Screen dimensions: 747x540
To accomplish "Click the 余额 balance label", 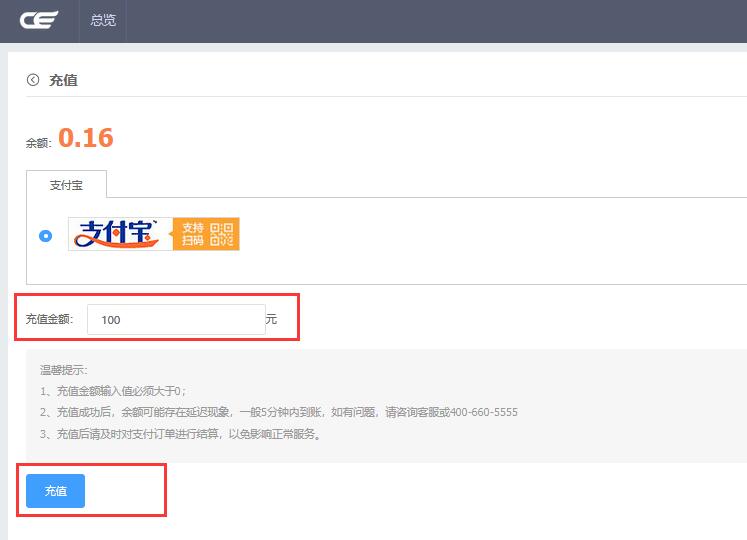I will (38, 143).
